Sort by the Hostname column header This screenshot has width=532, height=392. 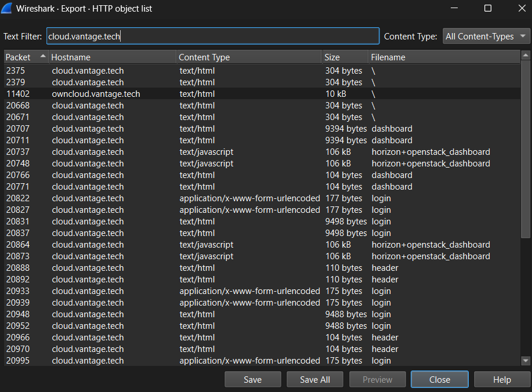point(113,57)
